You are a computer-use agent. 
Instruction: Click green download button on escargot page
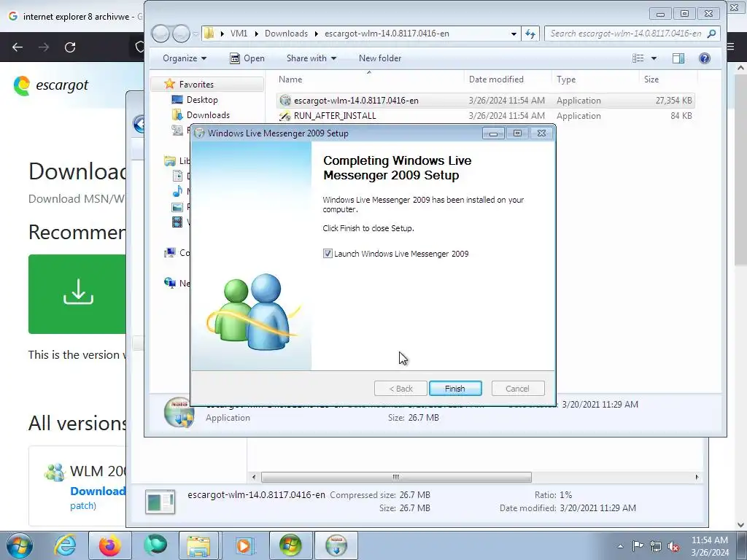77,294
